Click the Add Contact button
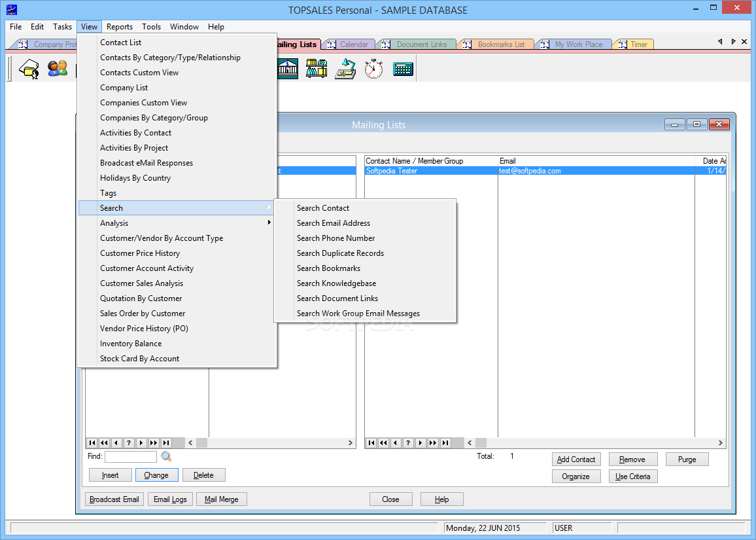Screen dimensions: 756x540 click(x=576, y=459)
